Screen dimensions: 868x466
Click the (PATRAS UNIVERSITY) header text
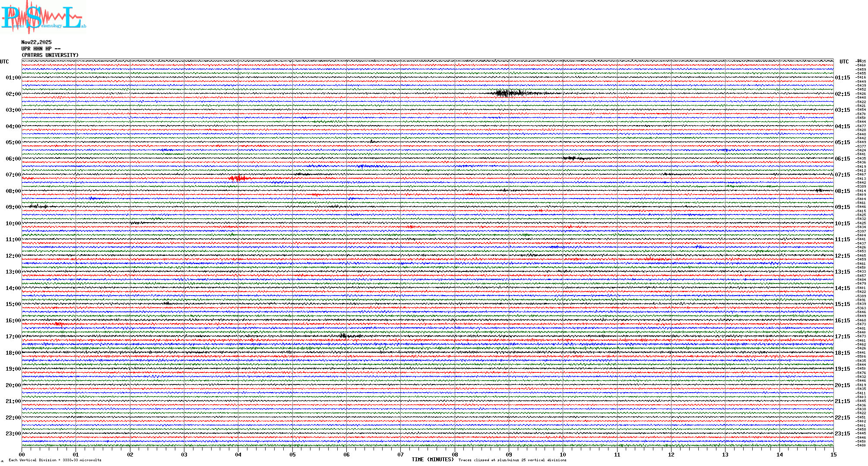(x=50, y=55)
